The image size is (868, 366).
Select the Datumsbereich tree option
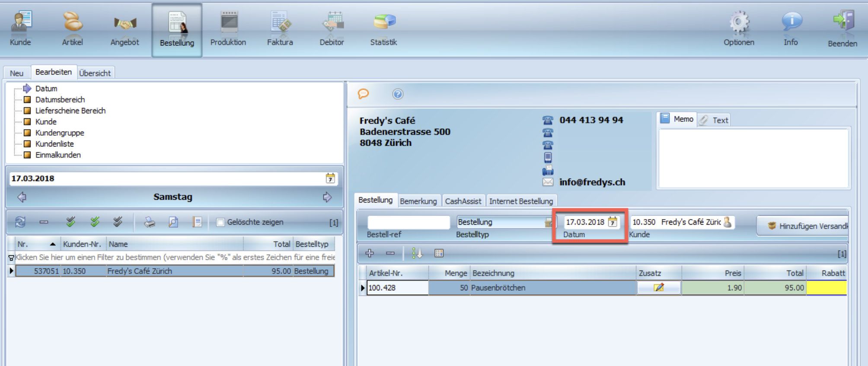60,99
